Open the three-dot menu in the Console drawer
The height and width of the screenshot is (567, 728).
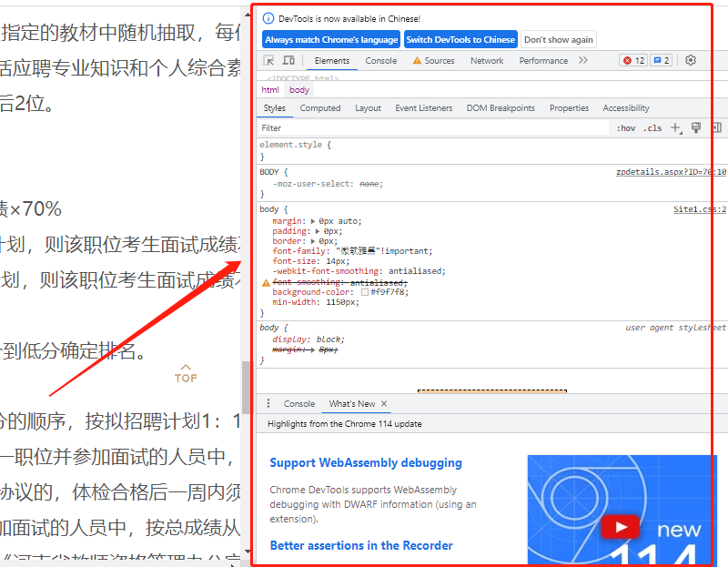(x=268, y=403)
